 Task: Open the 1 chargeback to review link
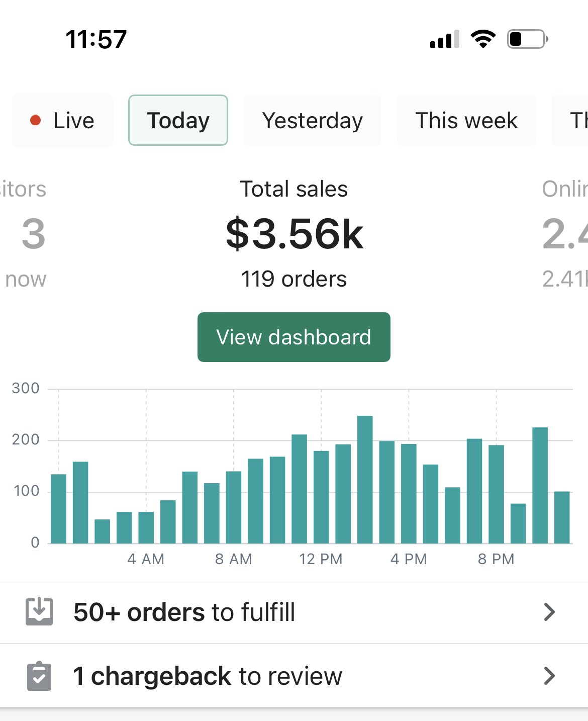point(207,676)
